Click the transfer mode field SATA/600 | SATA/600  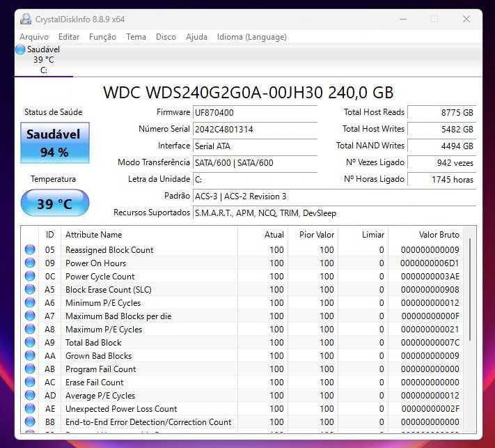tap(255, 163)
